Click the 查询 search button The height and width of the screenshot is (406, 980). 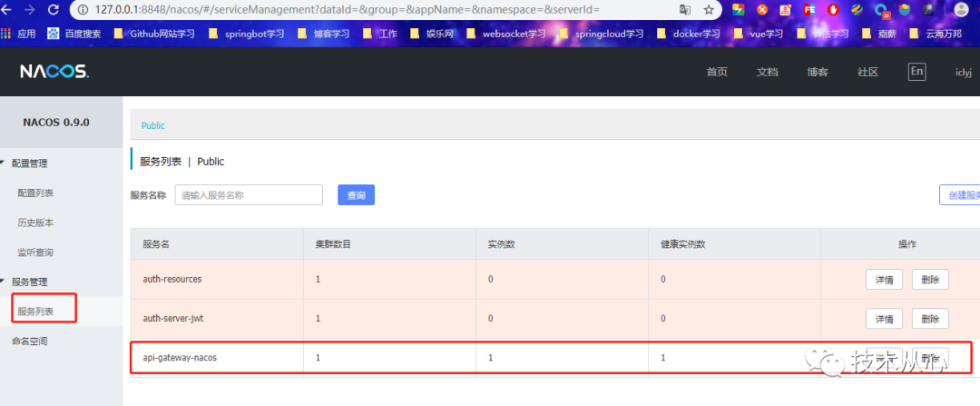coord(357,195)
